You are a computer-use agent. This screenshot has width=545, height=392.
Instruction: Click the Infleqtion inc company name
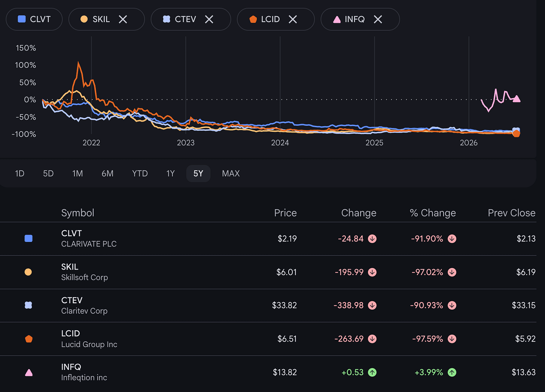84,378
